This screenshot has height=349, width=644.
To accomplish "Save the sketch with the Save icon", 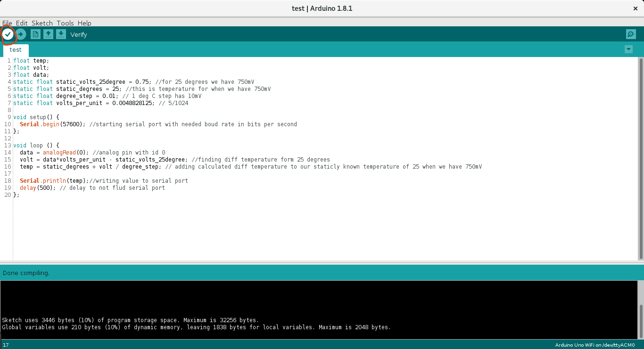I will pos(61,34).
